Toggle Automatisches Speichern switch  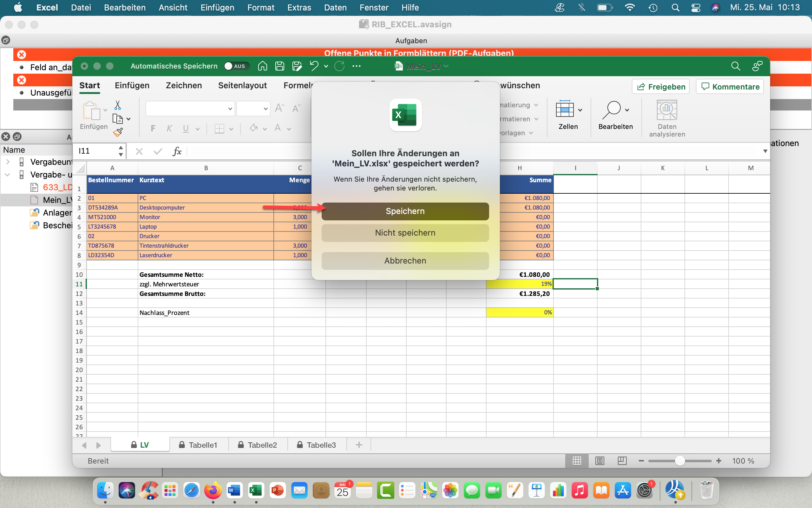(x=236, y=66)
